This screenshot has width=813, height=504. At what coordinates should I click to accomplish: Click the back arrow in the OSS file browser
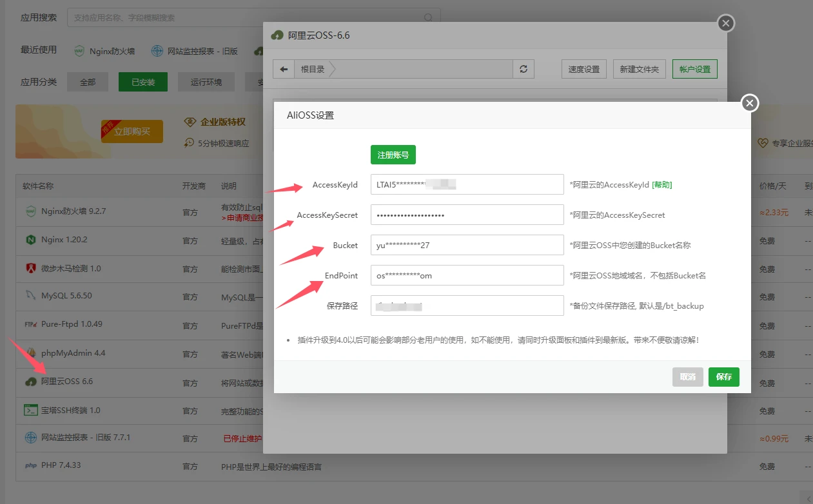284,70
